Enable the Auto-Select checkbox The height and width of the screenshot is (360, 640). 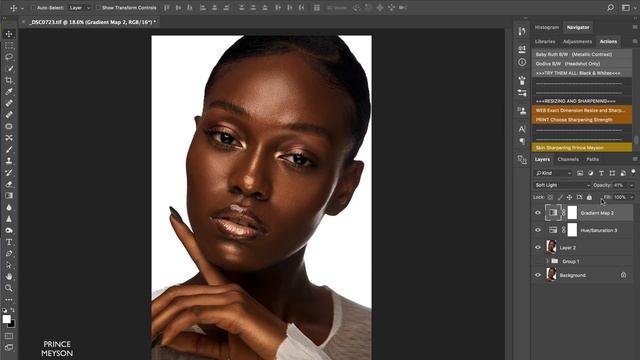click(33, 7)
